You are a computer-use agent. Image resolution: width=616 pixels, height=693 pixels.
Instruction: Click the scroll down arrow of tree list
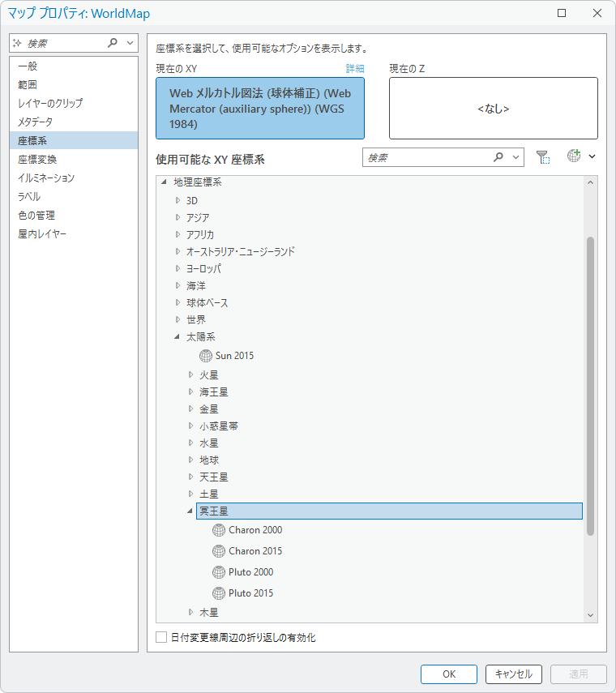[x=590, y=615]
